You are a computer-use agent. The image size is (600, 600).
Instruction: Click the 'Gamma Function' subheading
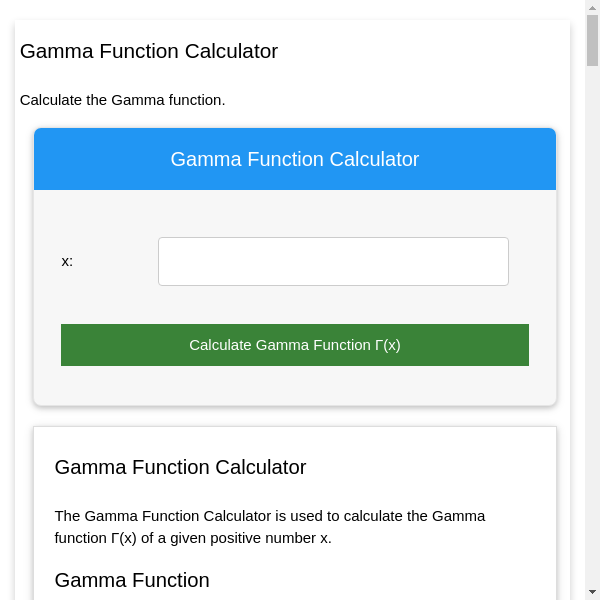point(132,580)
